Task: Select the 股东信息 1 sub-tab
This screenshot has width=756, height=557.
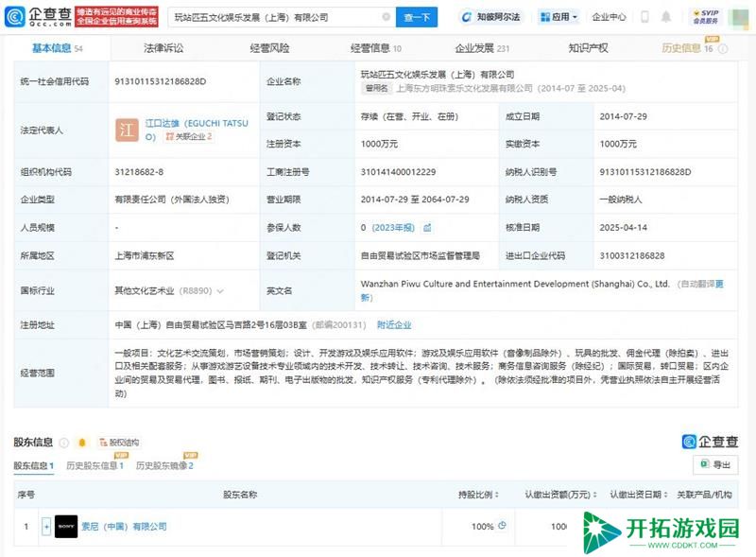Action: coord(33,466)
